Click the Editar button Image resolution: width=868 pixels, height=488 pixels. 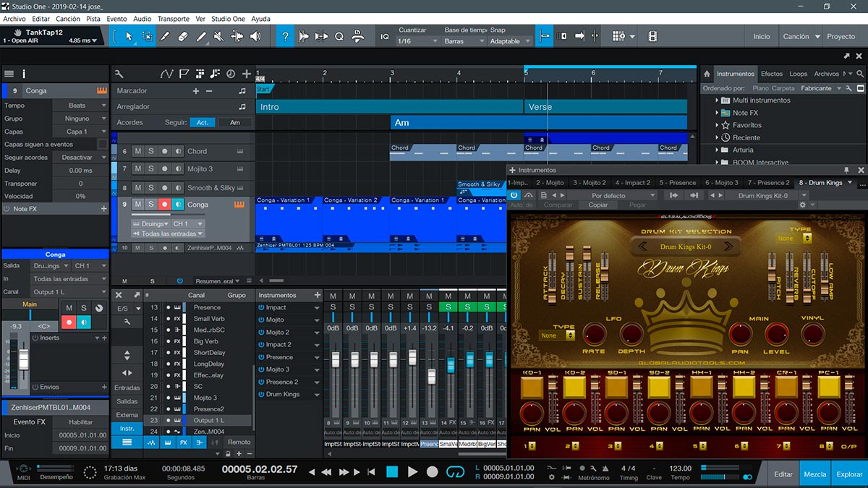783,474
